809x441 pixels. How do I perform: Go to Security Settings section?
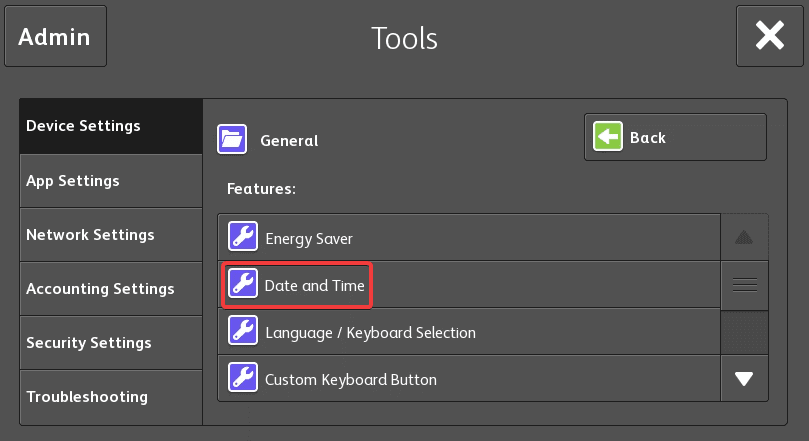tap(110, 343)
